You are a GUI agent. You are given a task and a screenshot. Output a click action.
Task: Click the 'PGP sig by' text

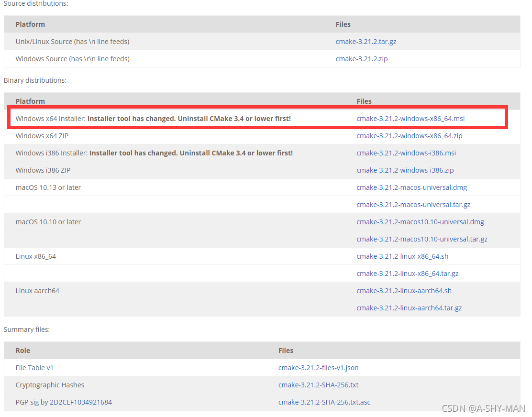[32, 403]
